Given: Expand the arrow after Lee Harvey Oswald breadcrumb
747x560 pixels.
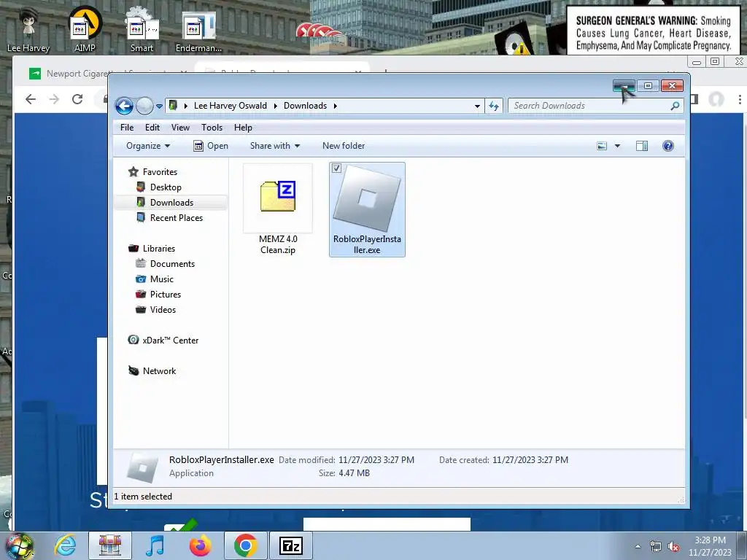Looking at the screenshot, I should point(275,106).
